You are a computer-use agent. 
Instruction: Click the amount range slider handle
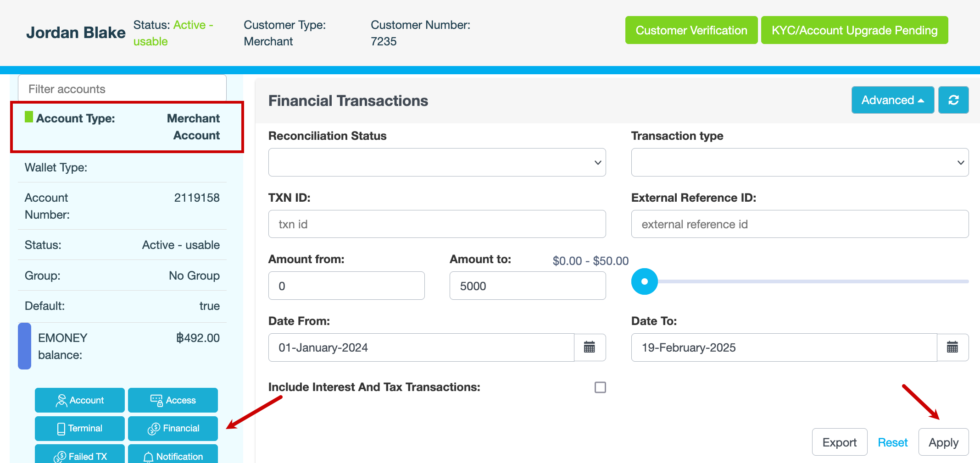644,281
